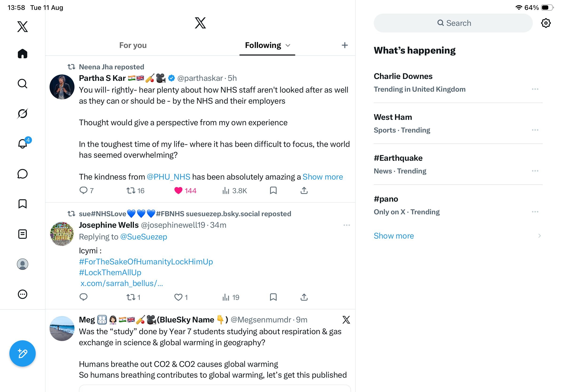Expand the Following tab dropdown chevron
Viewport: 561px width, 392px height.
(x=288, y=45)
